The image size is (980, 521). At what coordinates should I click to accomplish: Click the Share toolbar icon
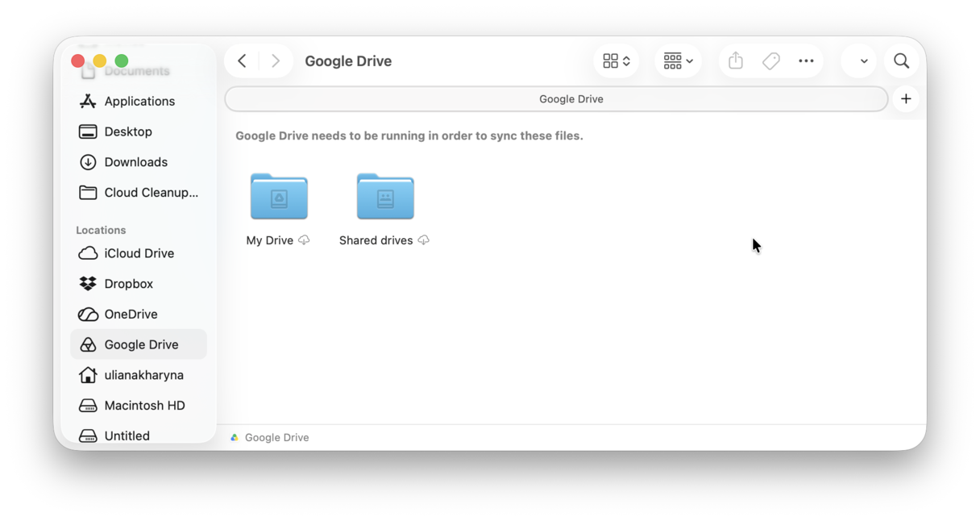tap(735, 61)
